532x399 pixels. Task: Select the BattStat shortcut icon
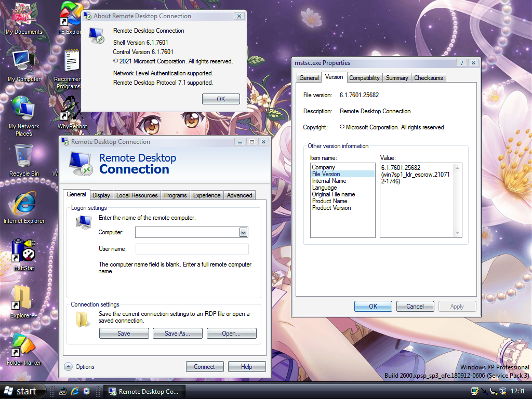(24, 254)
